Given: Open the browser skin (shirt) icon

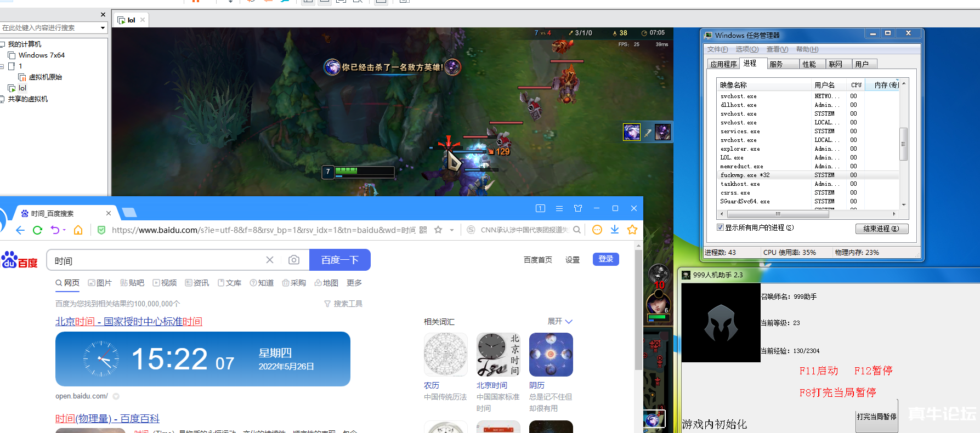Looking at the screenshot, I should 578,208.
